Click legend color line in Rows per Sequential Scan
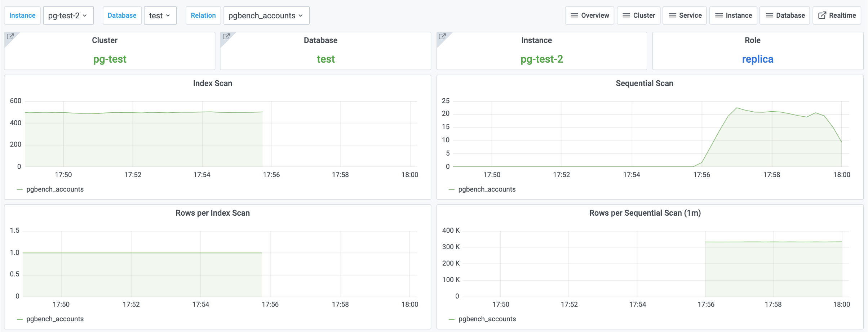Image resolution: width=868 pixels, height=332 pixels. (451, 319)
